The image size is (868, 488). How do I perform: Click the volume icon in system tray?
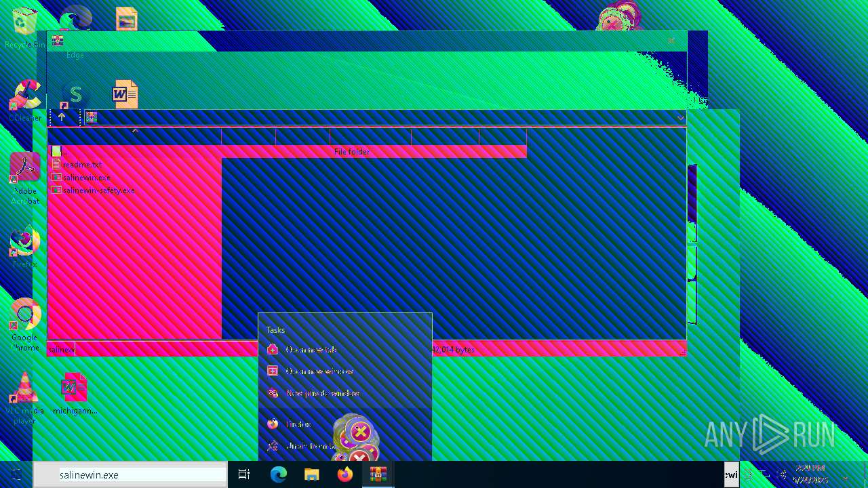click(781, 475)
